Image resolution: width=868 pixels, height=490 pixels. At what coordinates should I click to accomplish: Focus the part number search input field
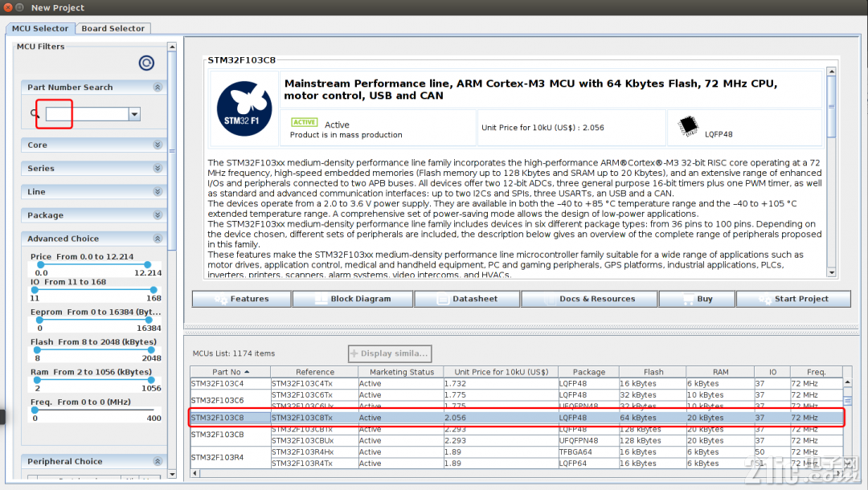tap(87, 114)
